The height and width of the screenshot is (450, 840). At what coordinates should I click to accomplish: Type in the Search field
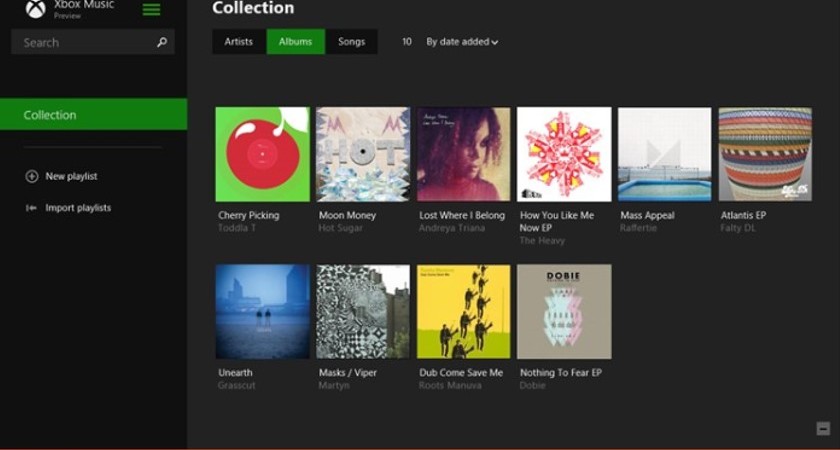(85, 43)
